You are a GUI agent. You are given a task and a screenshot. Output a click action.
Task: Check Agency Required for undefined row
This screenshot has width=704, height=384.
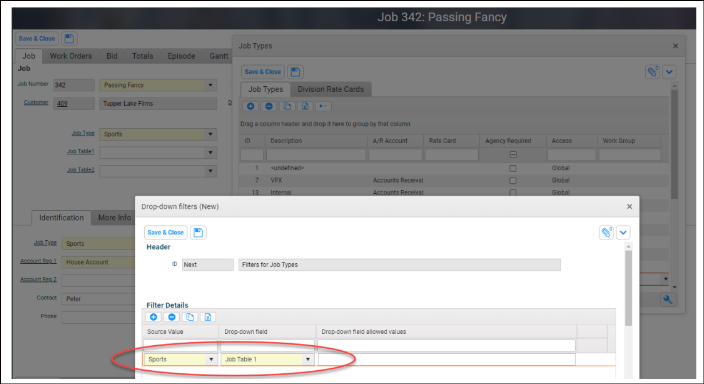pos(513,168)
